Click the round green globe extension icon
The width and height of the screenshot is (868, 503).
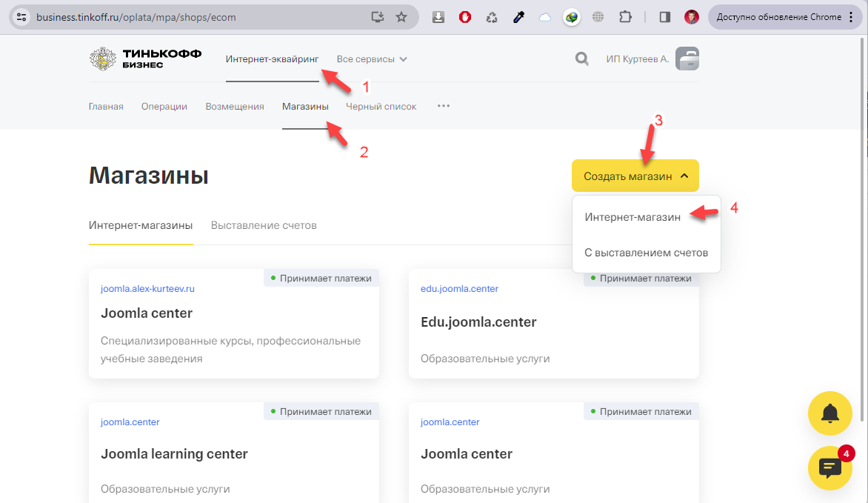pyautogui.click(x=571, y=17)
